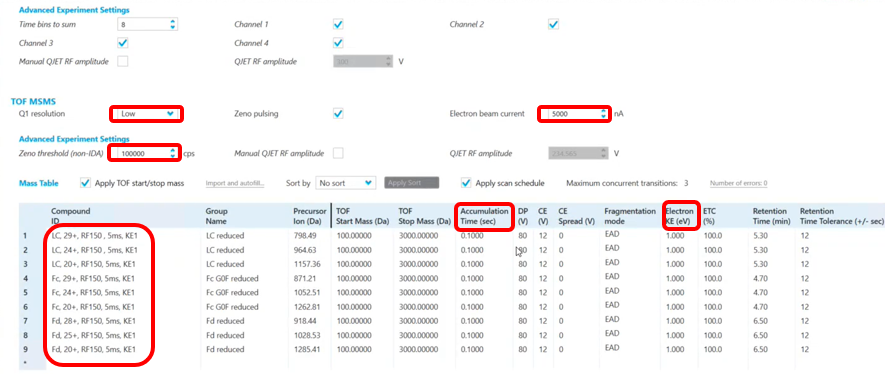Enable TOF MSMS Manual QJET RF amplitude checkbox
Screen dimensions: 885x374
(x=338, y=153)
